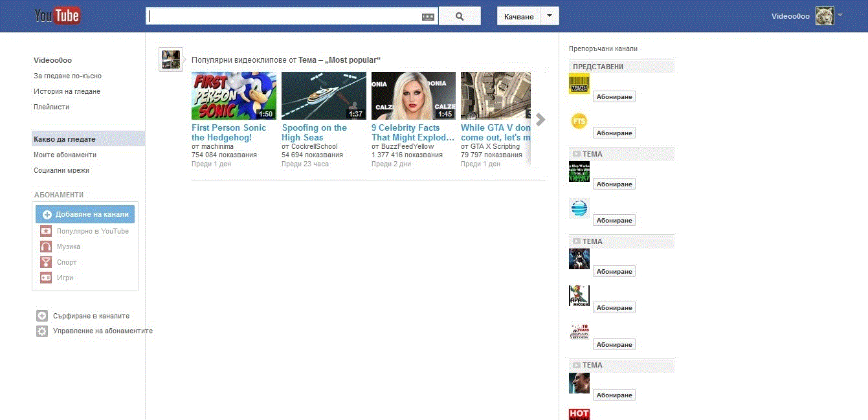Open the machinima channel link
Image resolution: width=868 pixels, height=420 pixels.
(217, 147)
